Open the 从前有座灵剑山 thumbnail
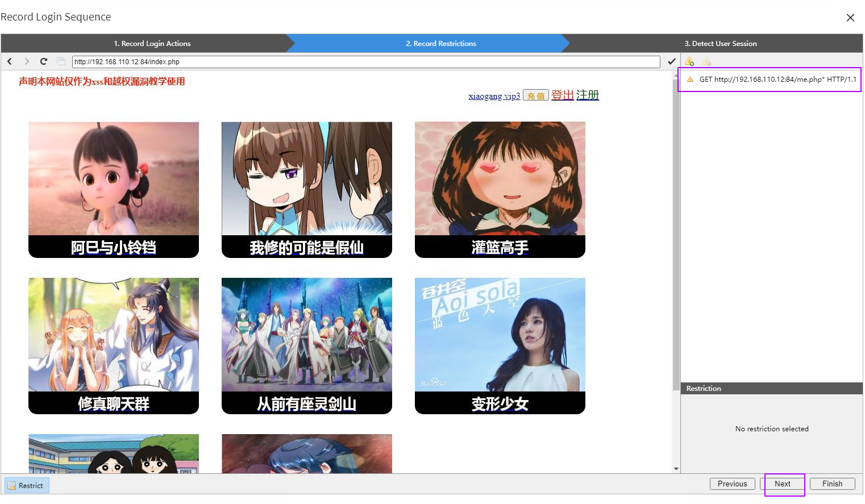 (307, 346)
